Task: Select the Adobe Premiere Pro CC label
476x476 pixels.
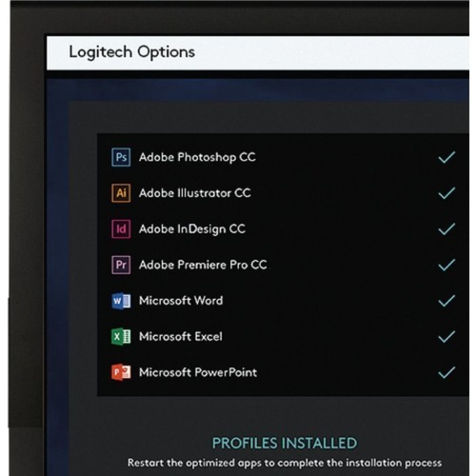Action: (x=203, y=264)
